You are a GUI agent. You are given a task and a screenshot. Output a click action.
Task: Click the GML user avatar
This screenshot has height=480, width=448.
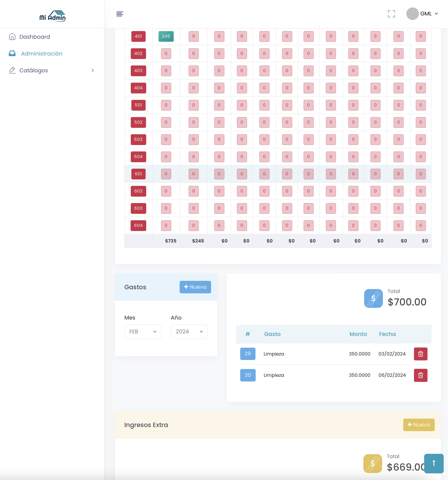point(412,14)
